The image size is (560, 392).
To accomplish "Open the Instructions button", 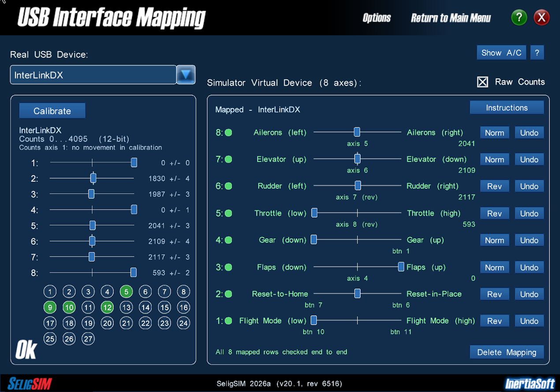I will coord(507,108).
